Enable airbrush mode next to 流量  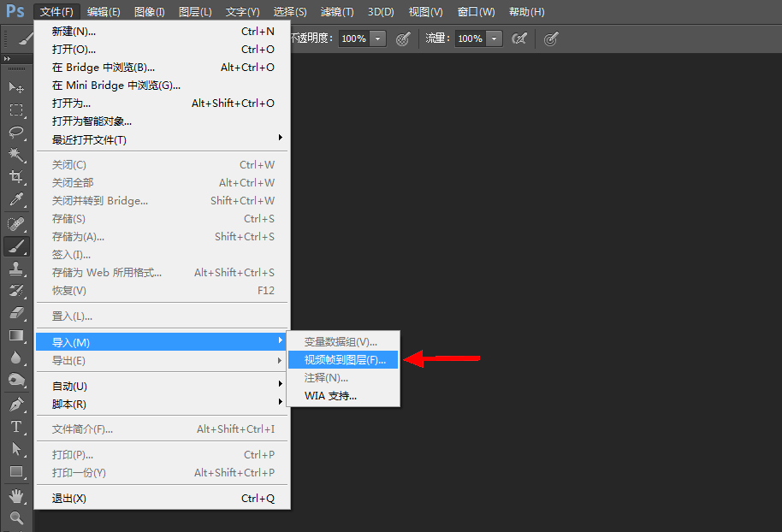point(518,38)
